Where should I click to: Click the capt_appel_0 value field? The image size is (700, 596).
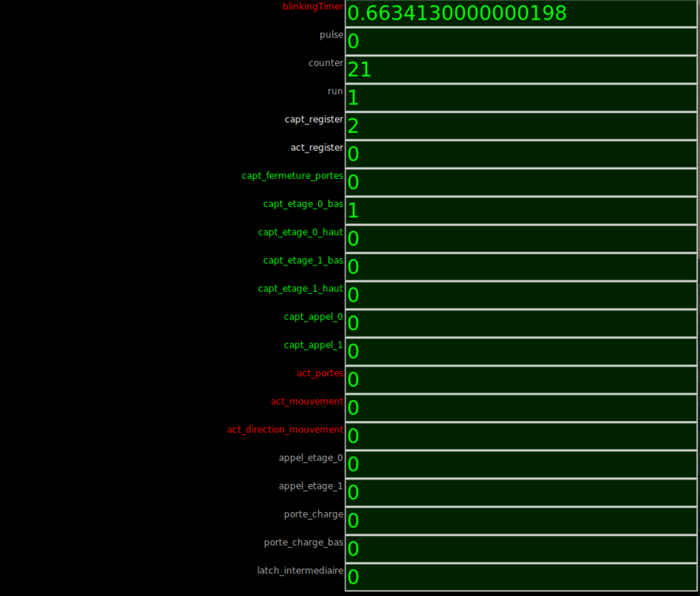point(520,324)
